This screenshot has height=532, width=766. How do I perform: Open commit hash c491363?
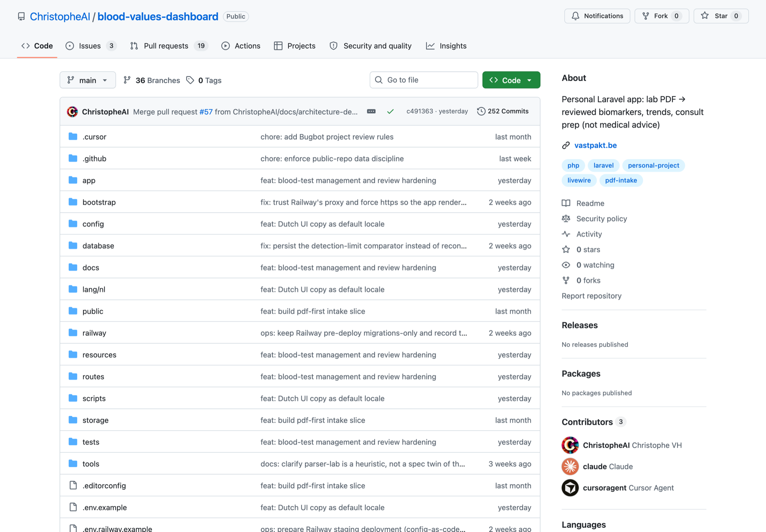(419, 111)
